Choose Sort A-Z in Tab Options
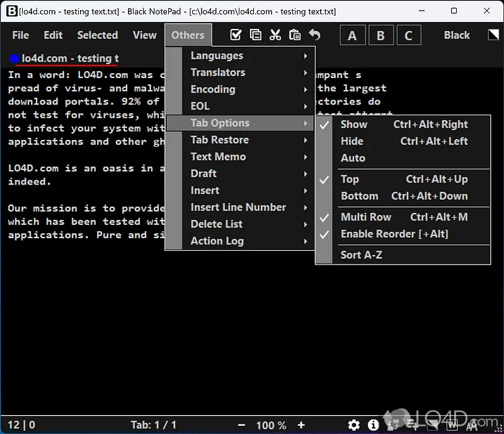504x434 pixels. coord(403,255)
